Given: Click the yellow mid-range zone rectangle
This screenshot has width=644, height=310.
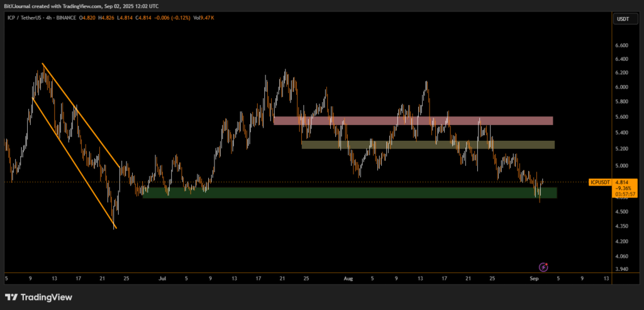Looking at the screenshot, I should [428, 145].
